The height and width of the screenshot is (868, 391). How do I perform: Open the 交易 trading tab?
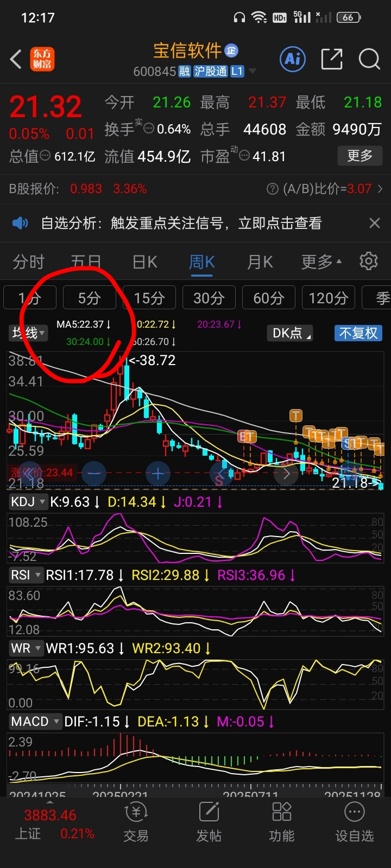pyautogui.click(x=136, y=822)
